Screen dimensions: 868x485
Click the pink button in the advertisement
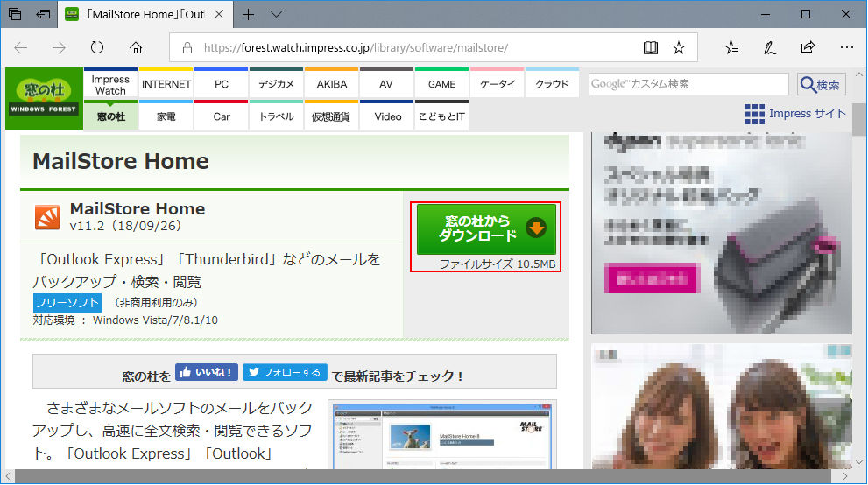pyautogui.click(x=653, y=278)
